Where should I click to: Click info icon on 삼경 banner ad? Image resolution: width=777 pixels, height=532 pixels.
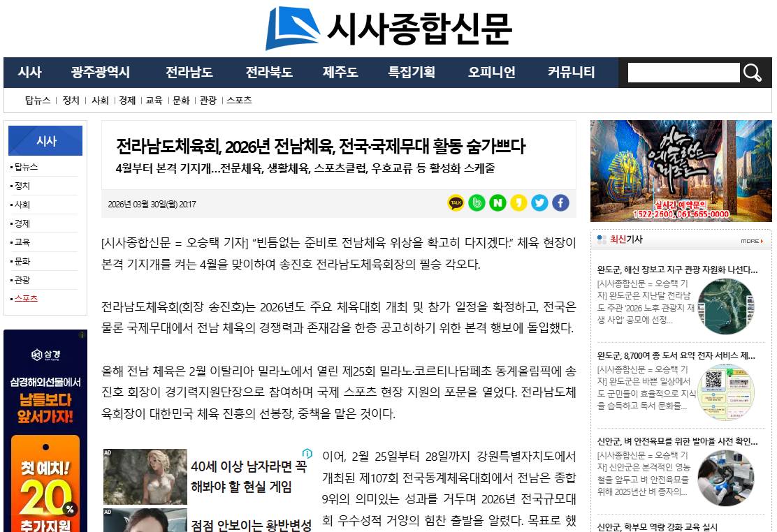click(82, 335)
